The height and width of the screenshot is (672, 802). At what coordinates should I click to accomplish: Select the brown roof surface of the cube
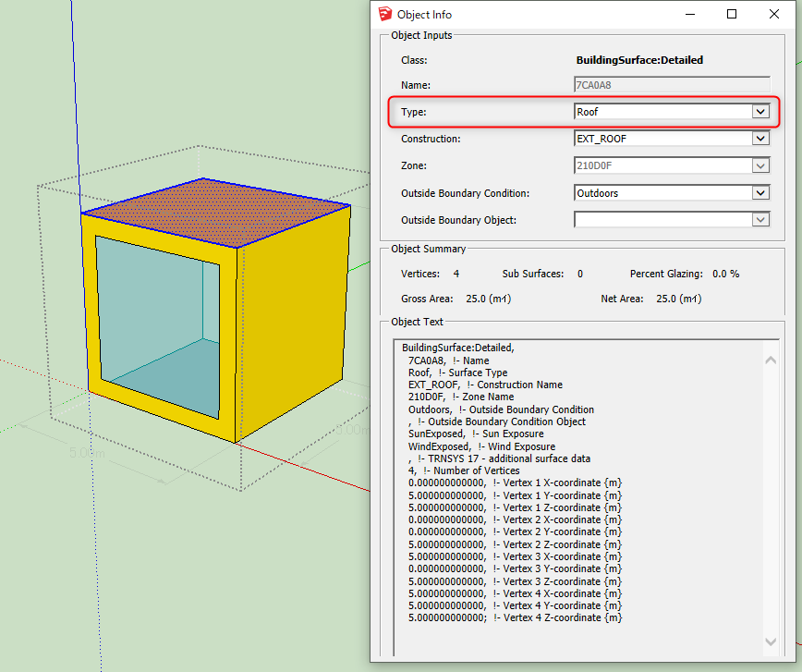[x=219, y=211]
